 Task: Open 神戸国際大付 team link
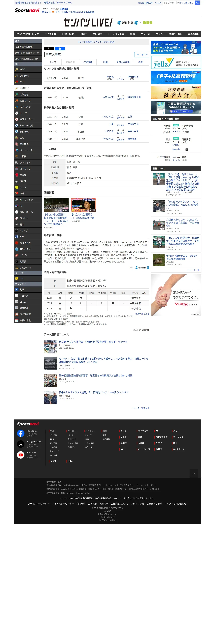click(x=134, y=97)
